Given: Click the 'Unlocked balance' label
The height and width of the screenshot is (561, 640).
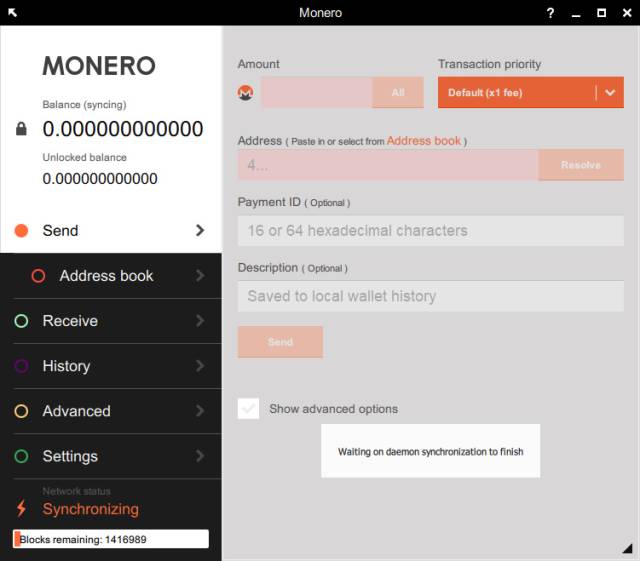Looking at the screenshot, I should click(84, 157).
